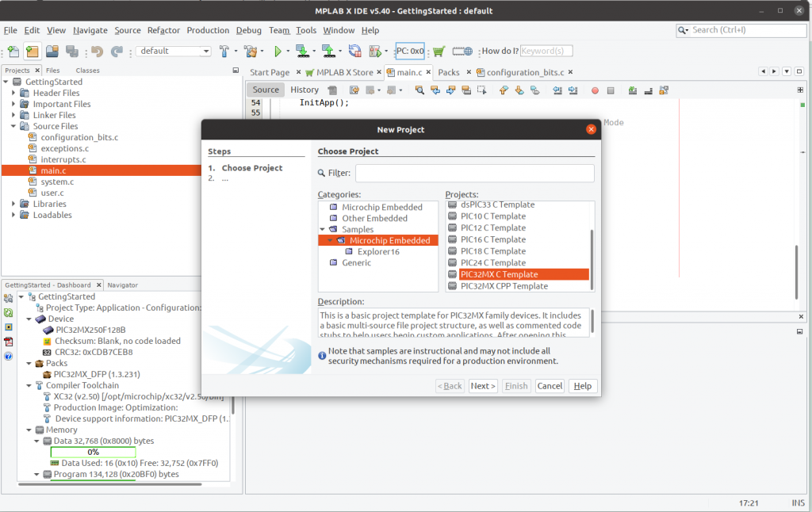
Task: Click the New Project toolbar icon
Action: [x=32, y=52]
